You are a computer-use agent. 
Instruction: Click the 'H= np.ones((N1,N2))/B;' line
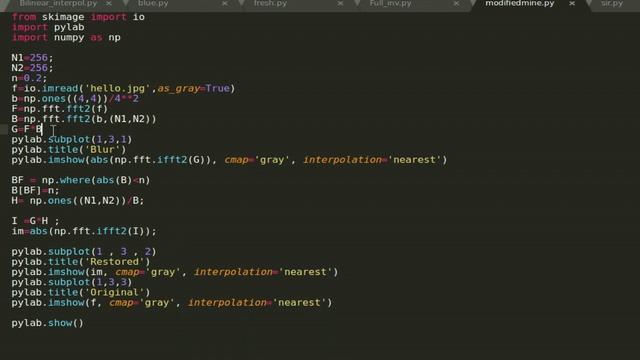coord(78,201)
